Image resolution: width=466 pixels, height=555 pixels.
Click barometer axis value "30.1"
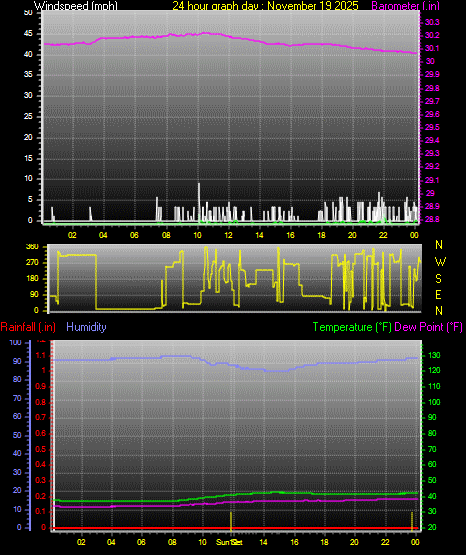click(432, 48)
